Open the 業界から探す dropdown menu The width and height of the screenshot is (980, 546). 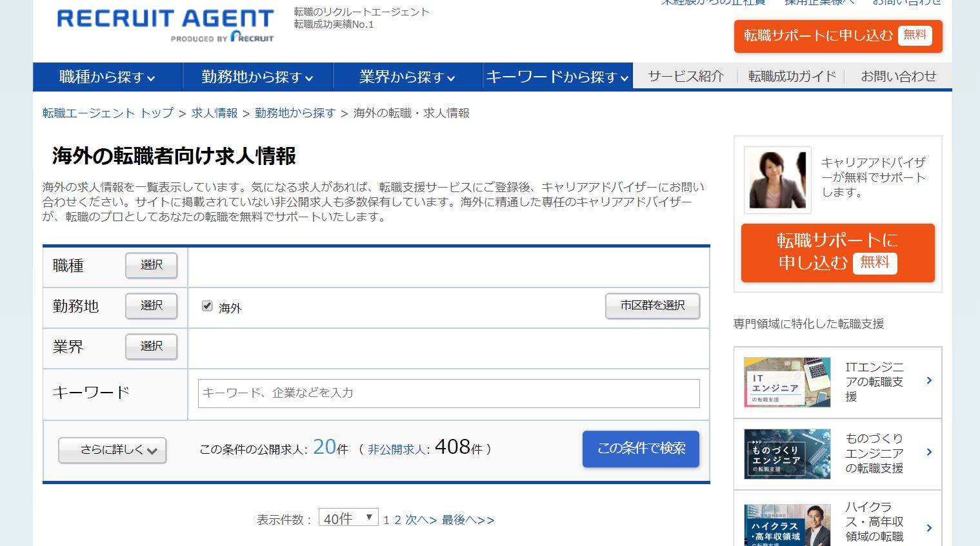407,77
